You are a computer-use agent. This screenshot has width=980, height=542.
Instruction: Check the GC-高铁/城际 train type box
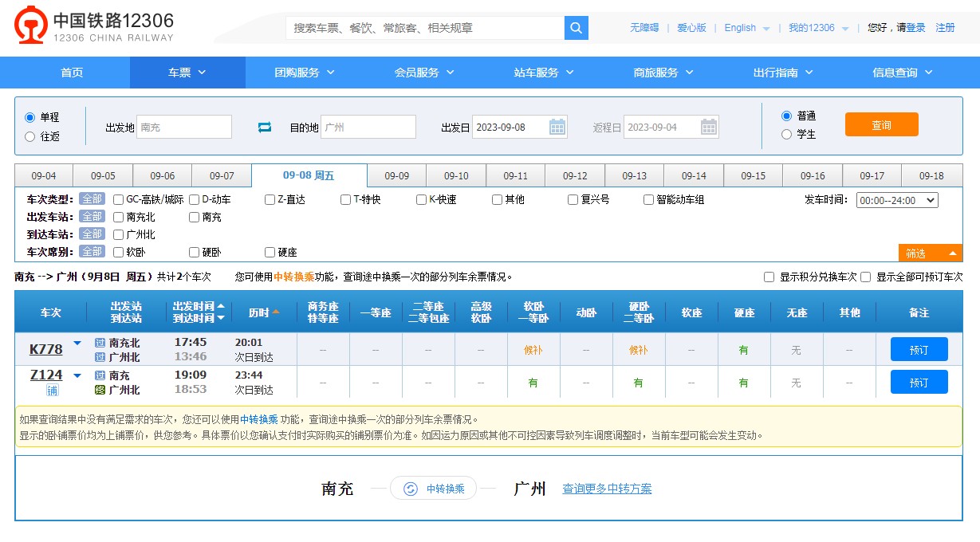[118, 200]
